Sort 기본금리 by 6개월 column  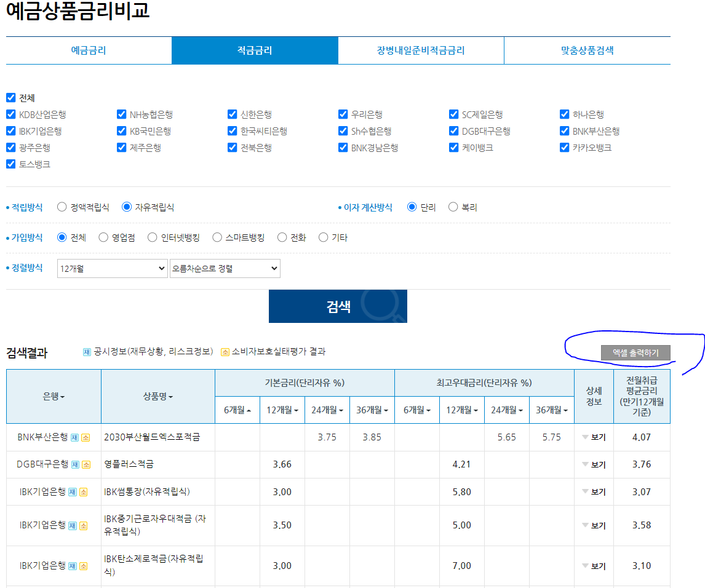[237, 410]
